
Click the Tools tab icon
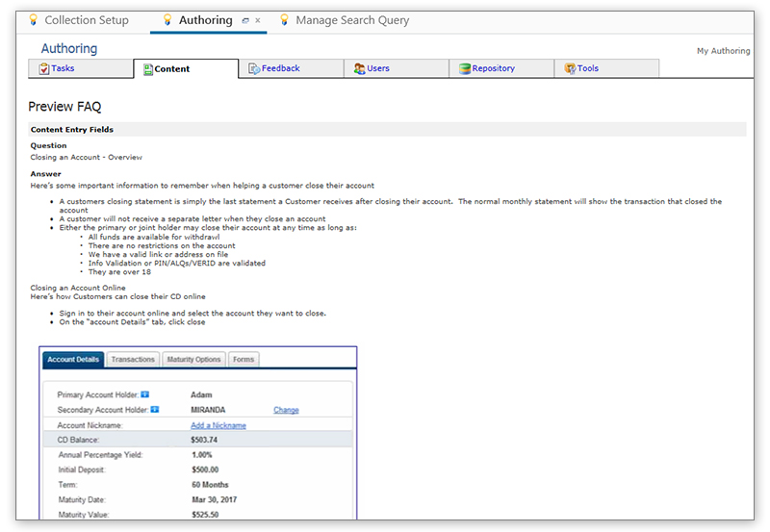[x=570, y=69]
